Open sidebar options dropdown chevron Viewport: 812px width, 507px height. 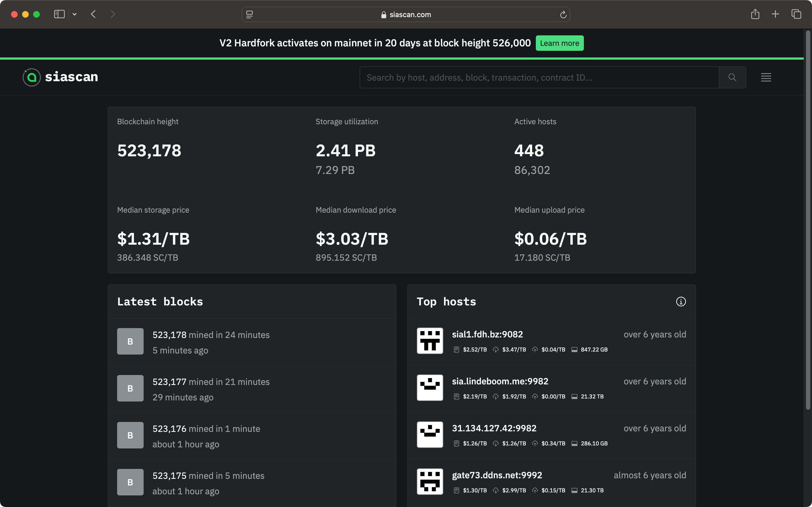click(75, 14)
